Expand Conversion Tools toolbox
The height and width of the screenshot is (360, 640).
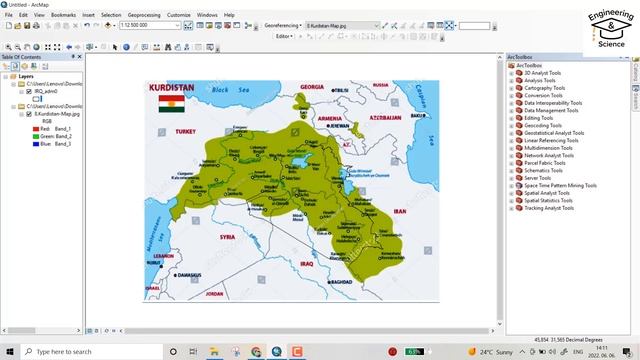pos(511,96)
